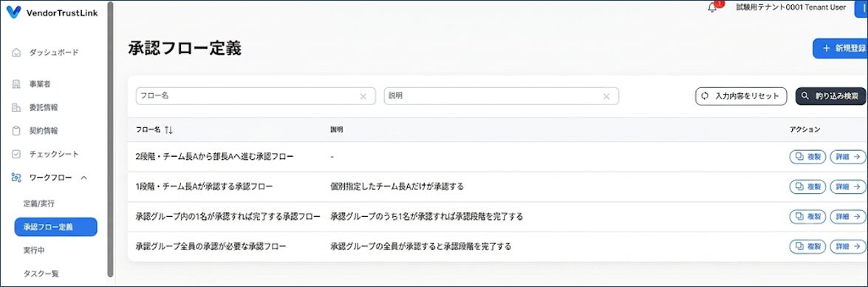This screenshot has width=868, height=287.
Task: Select 承認フロー定義 submenu item
Action: (56, 226)
